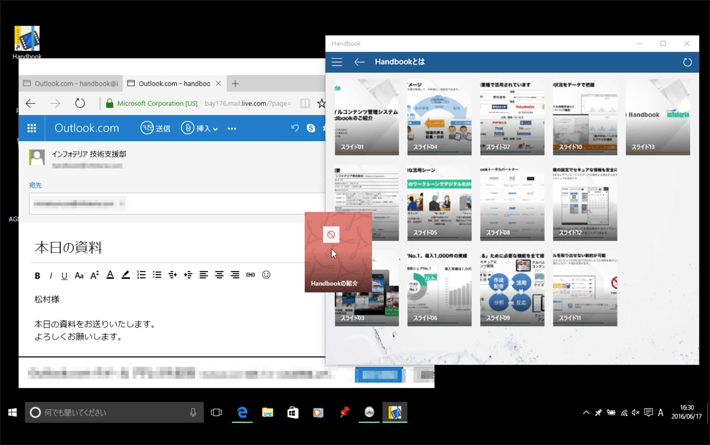Viewport: 710px width, 445px height.
Task: Toggle italic formatting in the email editor
Action: pyautogui.click(x=51, y=275)
